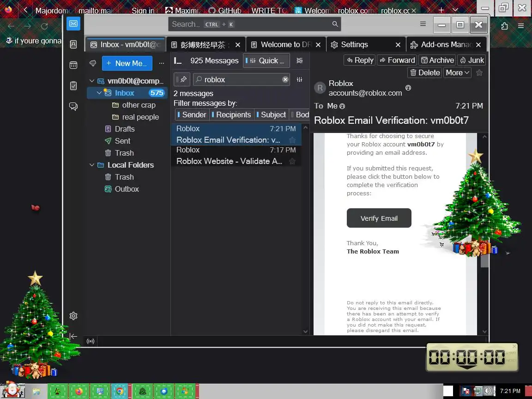Image resolution: width=532 pixels, height=399 pixels.
Task: Collapse the Local Folders tree
Action: (x=91, y=165)
